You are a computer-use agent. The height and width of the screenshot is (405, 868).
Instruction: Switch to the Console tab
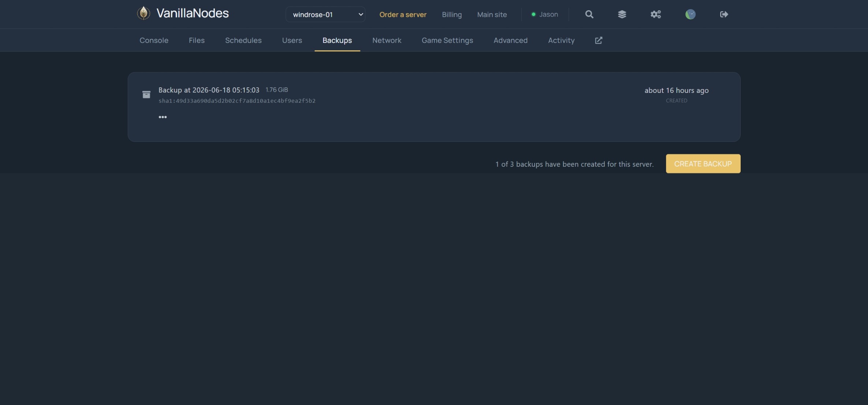point(154,40)
